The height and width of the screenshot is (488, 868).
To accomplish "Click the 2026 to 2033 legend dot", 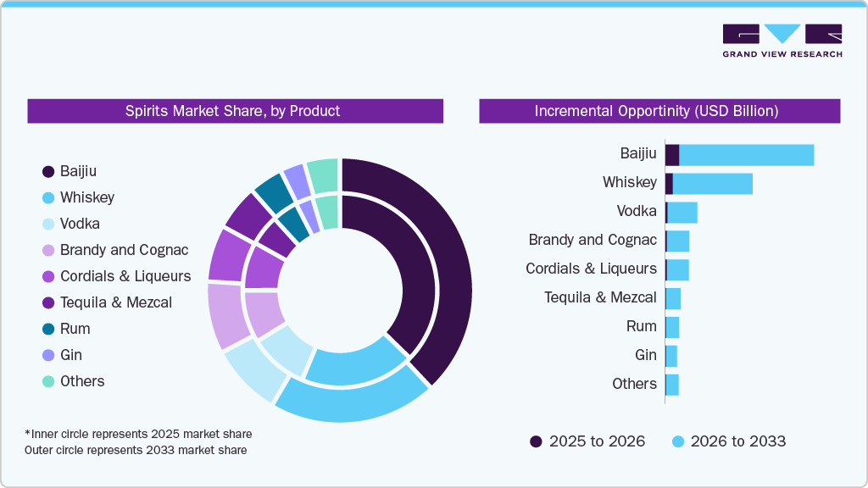I will tap(677, 441).
